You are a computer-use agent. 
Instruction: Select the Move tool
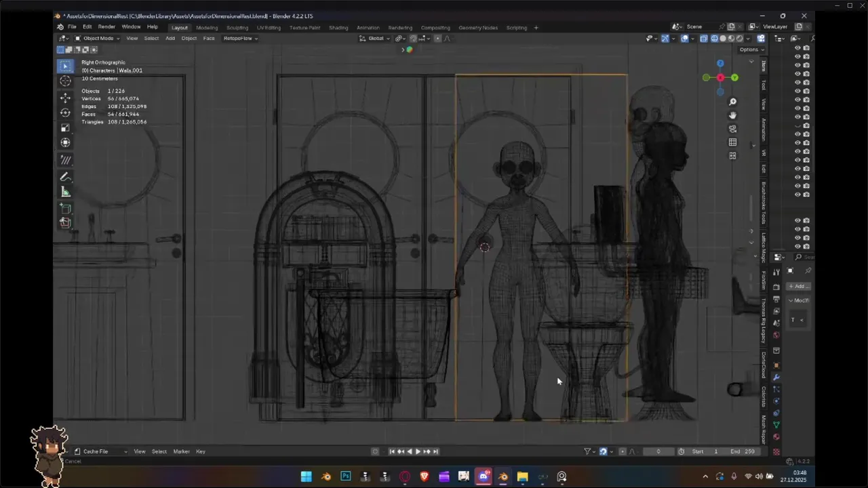click(x=65, y=98)
